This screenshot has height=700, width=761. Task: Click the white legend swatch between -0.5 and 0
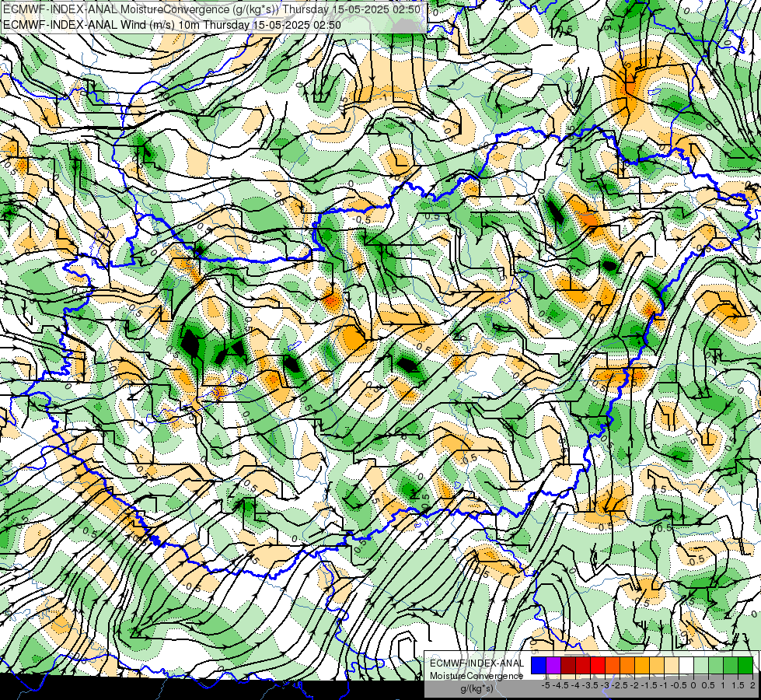coord(686,665)
